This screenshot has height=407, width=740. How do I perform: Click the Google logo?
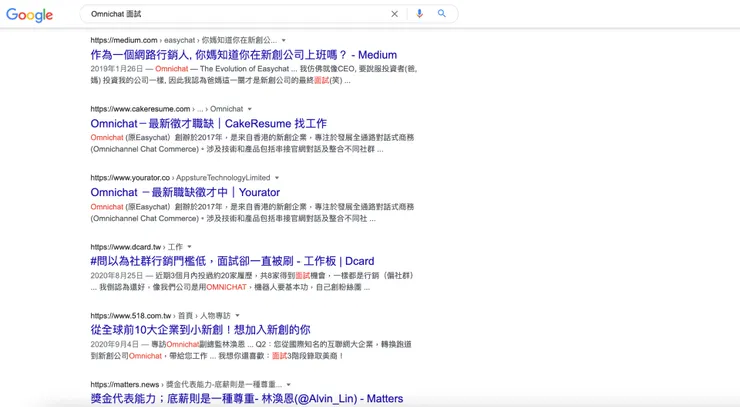(29, 15)
